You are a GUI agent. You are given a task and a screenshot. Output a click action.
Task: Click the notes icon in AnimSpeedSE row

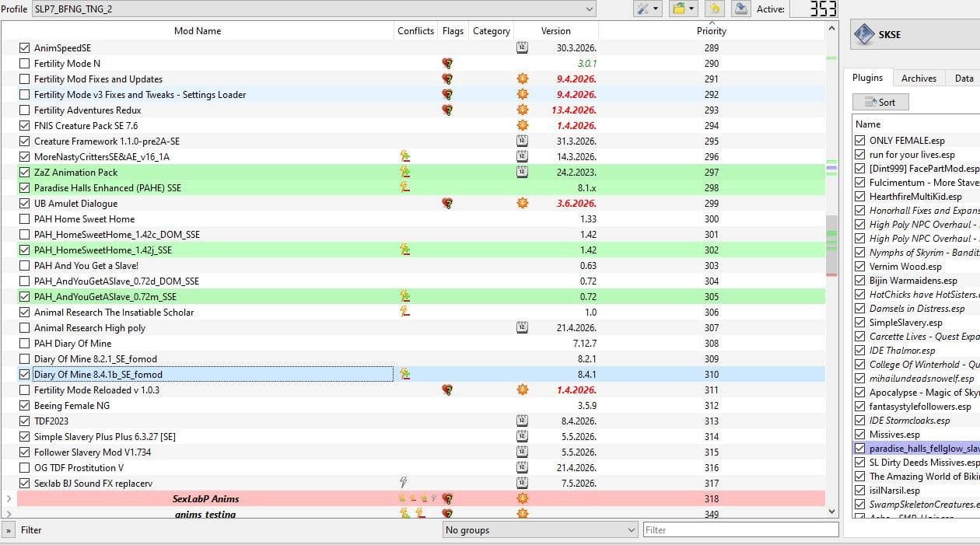[x=522, y=48]
